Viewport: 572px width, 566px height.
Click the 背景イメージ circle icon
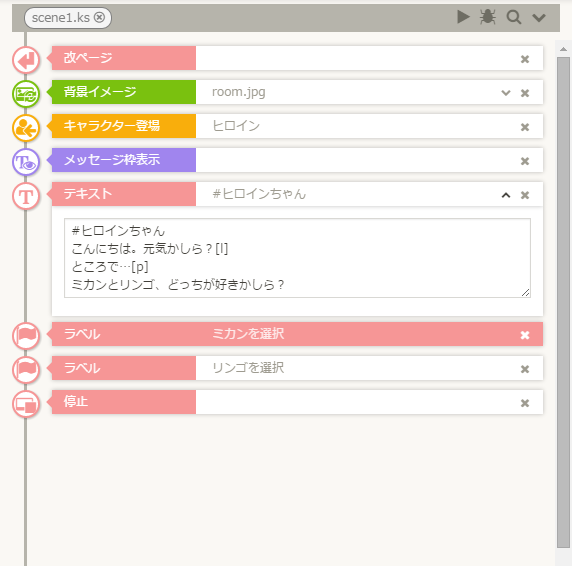pos(26,94)
